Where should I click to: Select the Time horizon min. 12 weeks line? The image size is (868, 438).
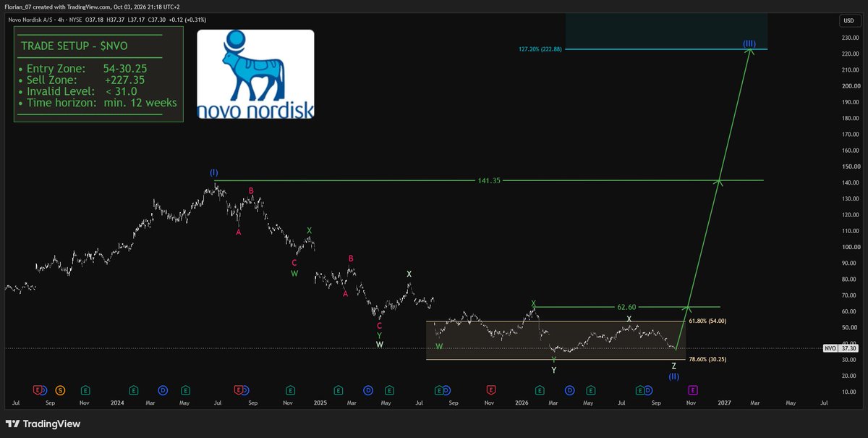[98, 103]
